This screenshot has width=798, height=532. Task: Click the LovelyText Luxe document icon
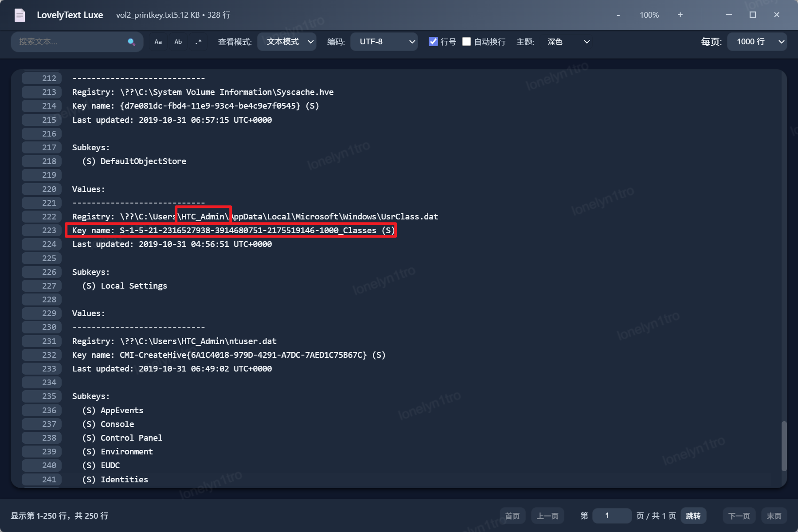(20, 15)
